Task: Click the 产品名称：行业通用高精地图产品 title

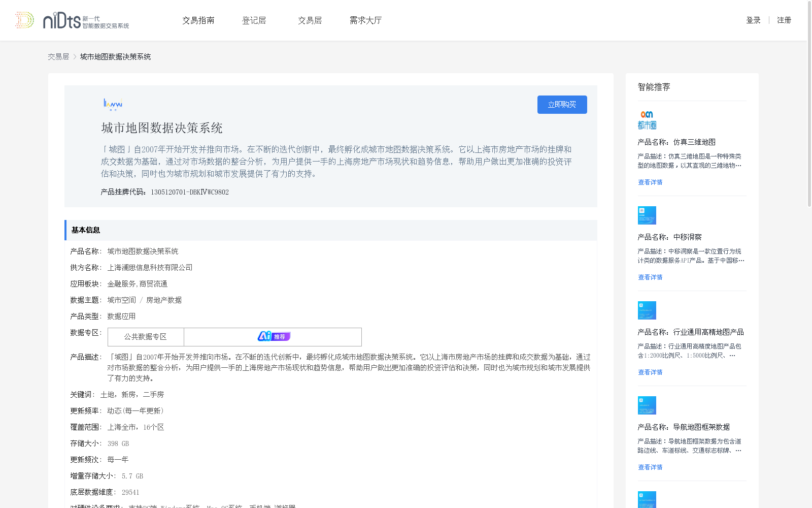Action: (691, 332)
